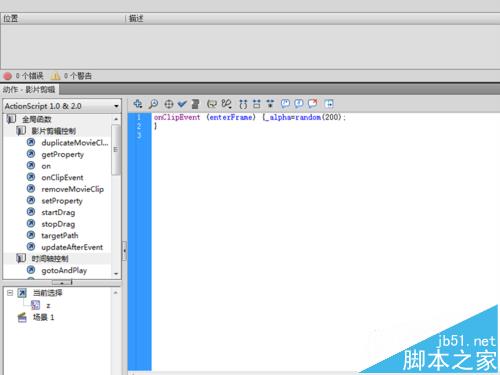Select the z movie clip instance
Screen dimensions: 500x375
(48, 305)
